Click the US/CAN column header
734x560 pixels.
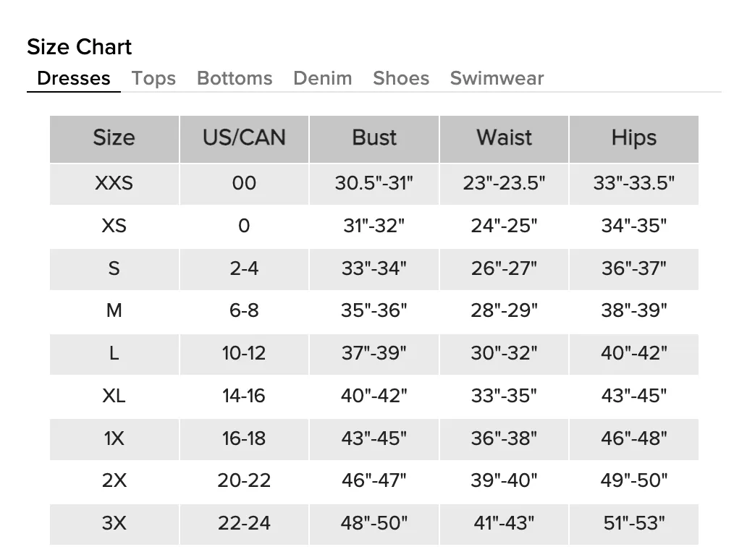pos(244,139)
